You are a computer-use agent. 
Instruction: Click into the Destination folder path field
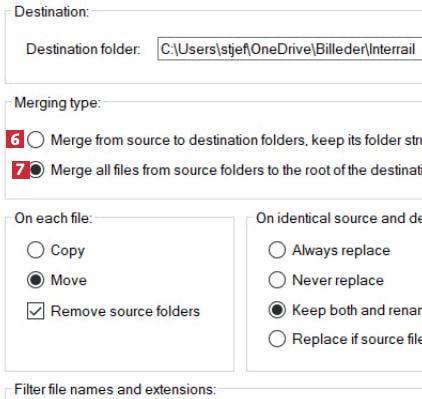coord(290,49)
